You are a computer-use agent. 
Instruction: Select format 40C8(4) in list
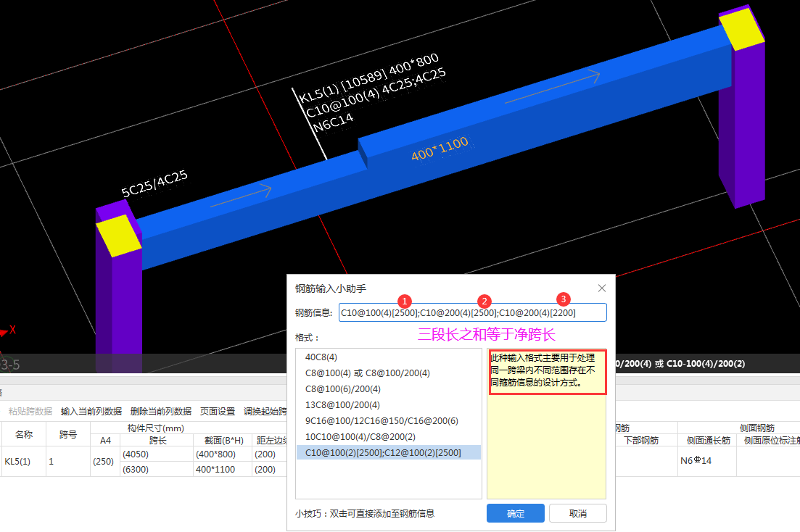pos(388,357)
